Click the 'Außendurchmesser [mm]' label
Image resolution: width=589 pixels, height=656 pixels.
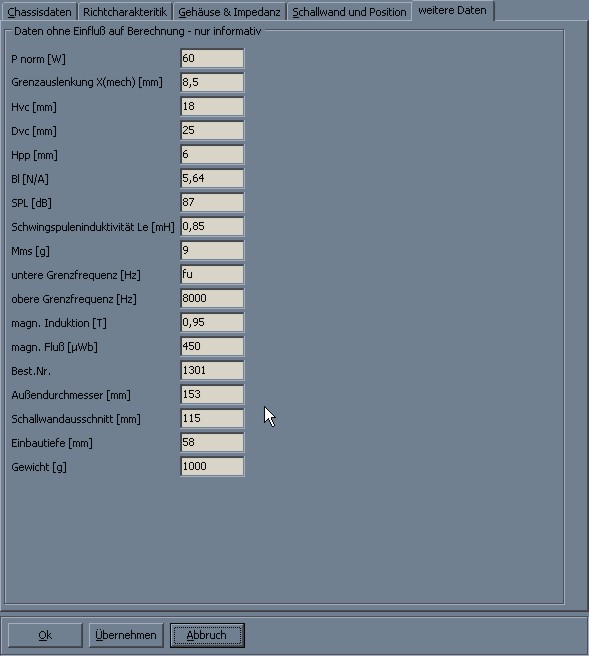(71, 395)
